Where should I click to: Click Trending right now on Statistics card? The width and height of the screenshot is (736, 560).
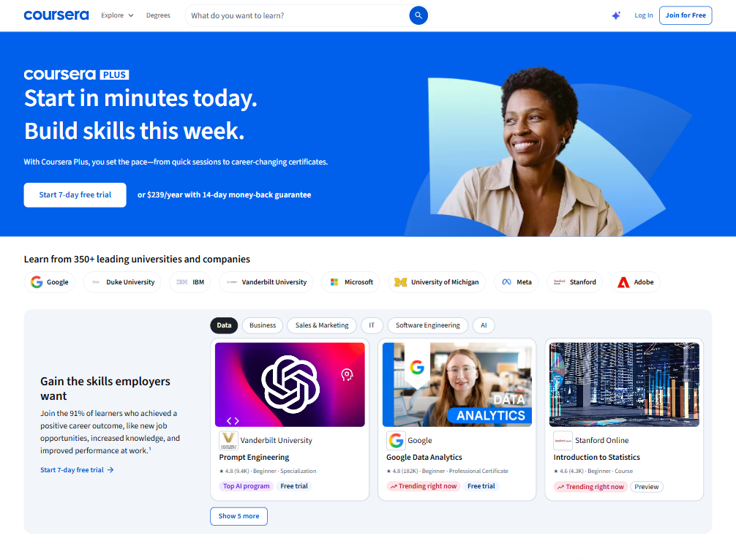tap(590, 487)
